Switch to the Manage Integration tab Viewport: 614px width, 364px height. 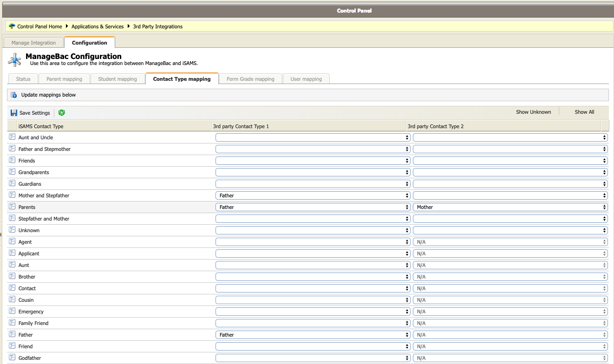click(x=33, y=43)
